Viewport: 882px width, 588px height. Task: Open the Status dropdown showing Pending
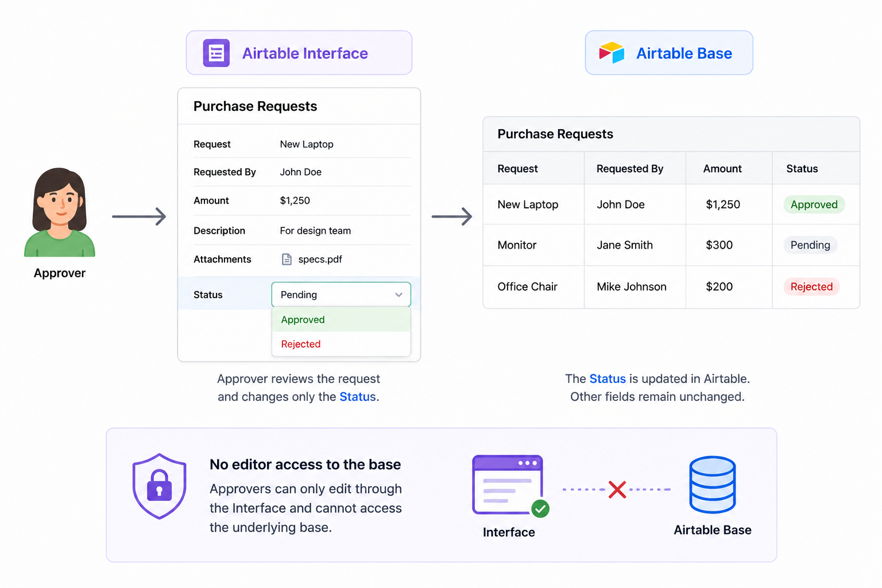(x=341, y=295)
